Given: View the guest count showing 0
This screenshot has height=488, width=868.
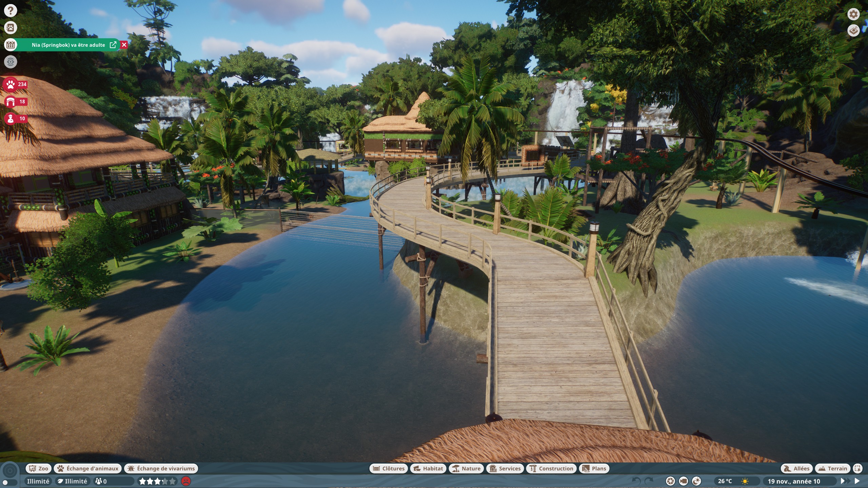Looking at the screenshot, I should [x=113, y=481].
